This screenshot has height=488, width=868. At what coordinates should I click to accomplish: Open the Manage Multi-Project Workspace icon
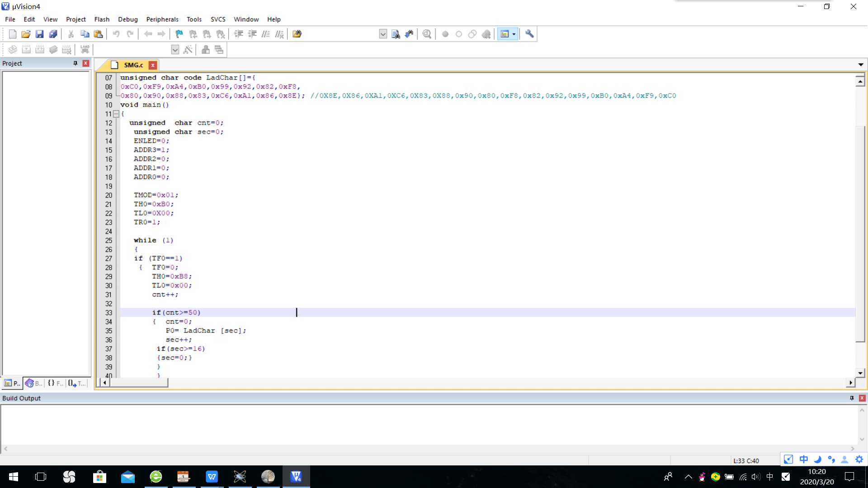tap(219, 50)
